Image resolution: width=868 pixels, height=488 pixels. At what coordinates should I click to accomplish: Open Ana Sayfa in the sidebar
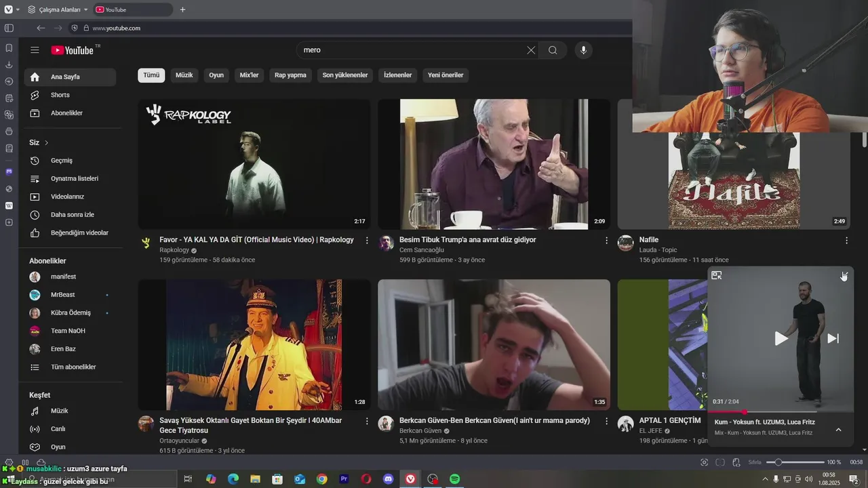(70, 77)
